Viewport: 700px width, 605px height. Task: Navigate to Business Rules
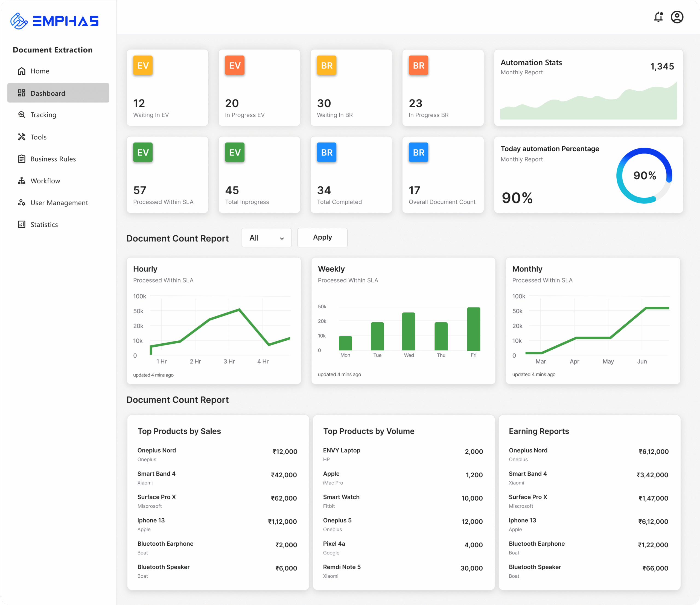point(58,159)
